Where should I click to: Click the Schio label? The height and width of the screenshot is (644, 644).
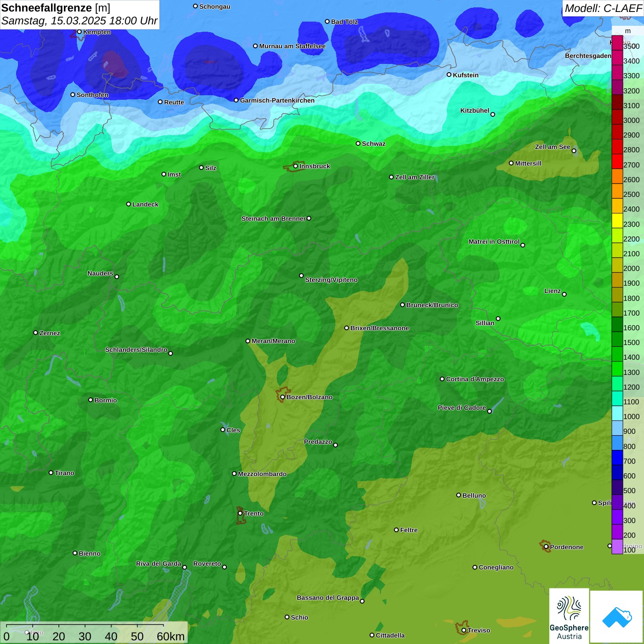point(299,617)
